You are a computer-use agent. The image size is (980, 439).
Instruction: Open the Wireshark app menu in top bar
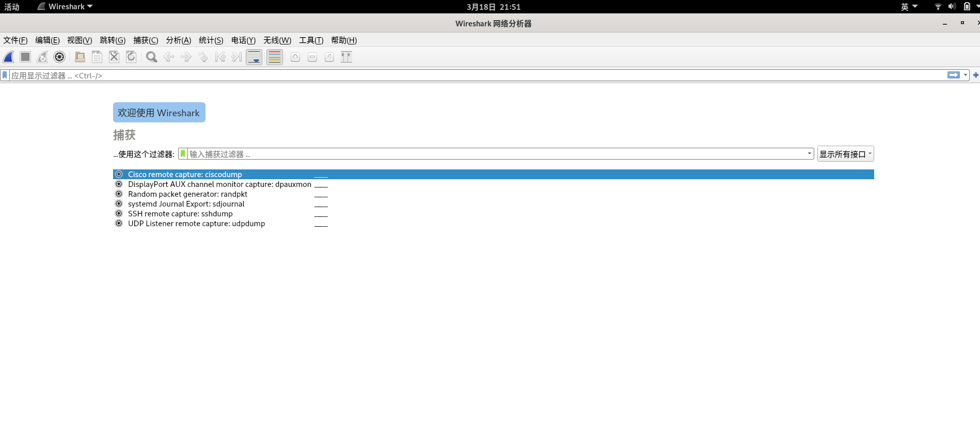point(65,7)
